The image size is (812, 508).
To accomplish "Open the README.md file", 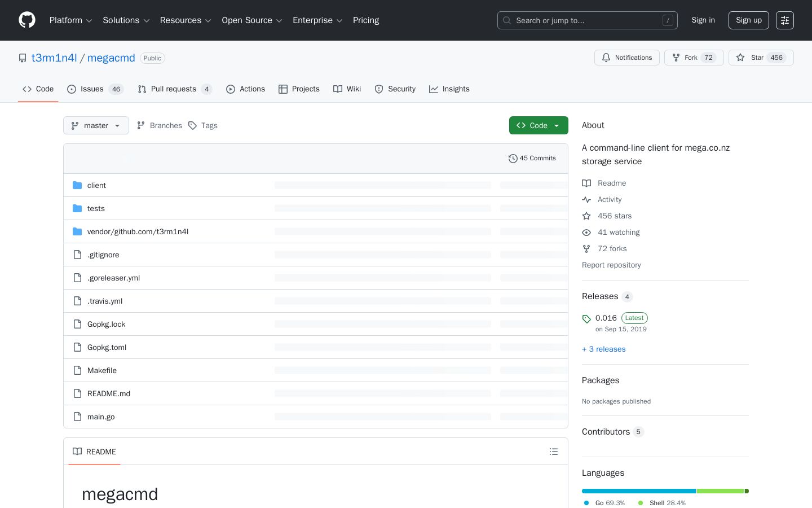I will click(x=109, y=393).
